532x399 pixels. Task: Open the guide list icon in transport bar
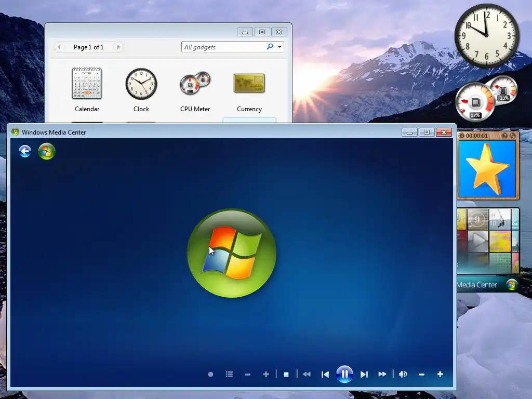click(229, 374)
